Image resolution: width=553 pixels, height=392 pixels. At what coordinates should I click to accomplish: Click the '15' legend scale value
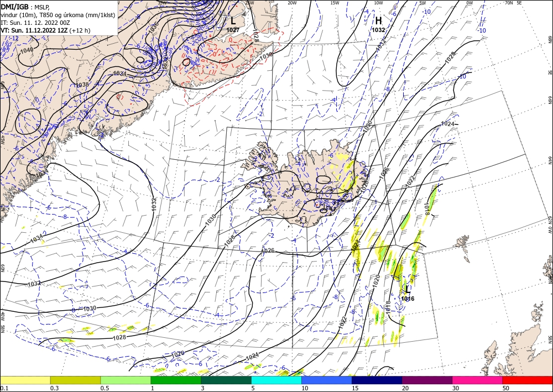(355, 388)
